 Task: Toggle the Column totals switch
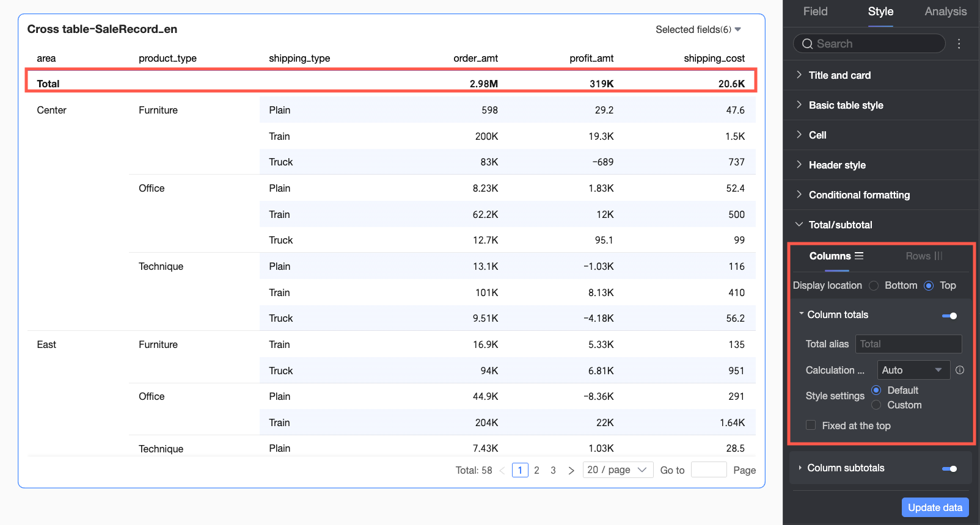949,316
